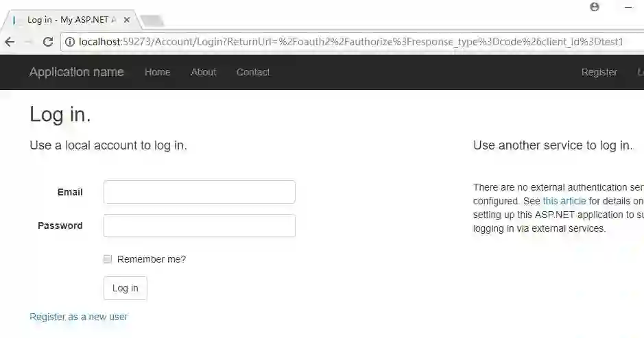This screenshot has width=644, height=338.
Task: Click the browser forward arrow
Action: (29, 42)
